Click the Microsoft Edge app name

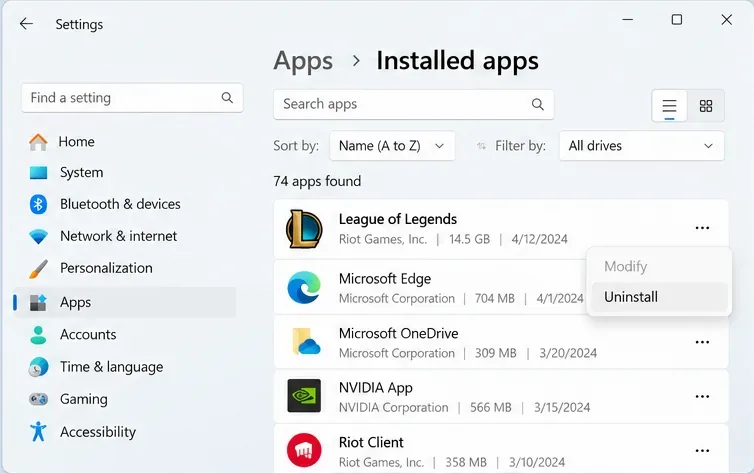(385, 279)
